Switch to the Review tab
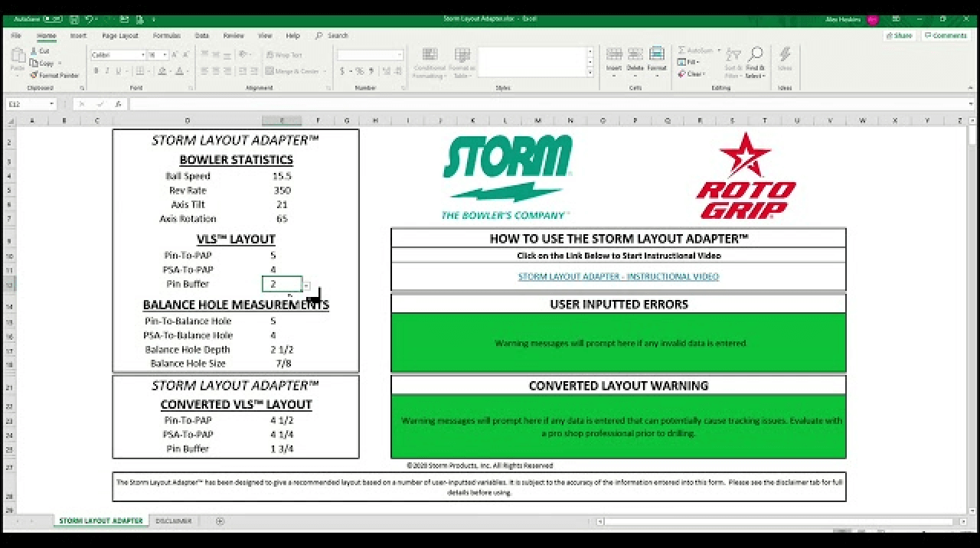This screenshot has height=548, width=980. pos(234,36)
